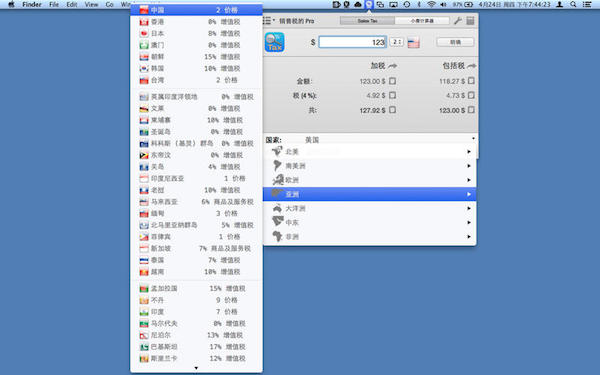Tick the 金额 row checkbox under 加税
This screenshot has height=375, width=600.
coord(393,81)
